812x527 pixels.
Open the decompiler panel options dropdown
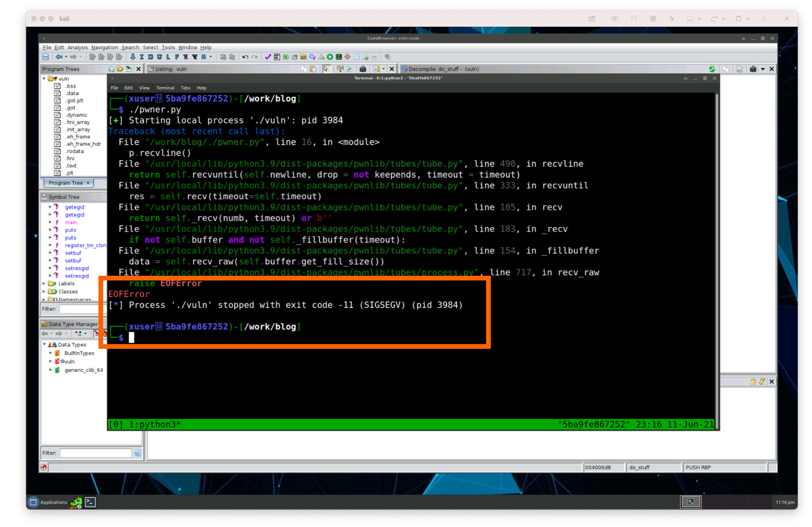pos(763,69)
